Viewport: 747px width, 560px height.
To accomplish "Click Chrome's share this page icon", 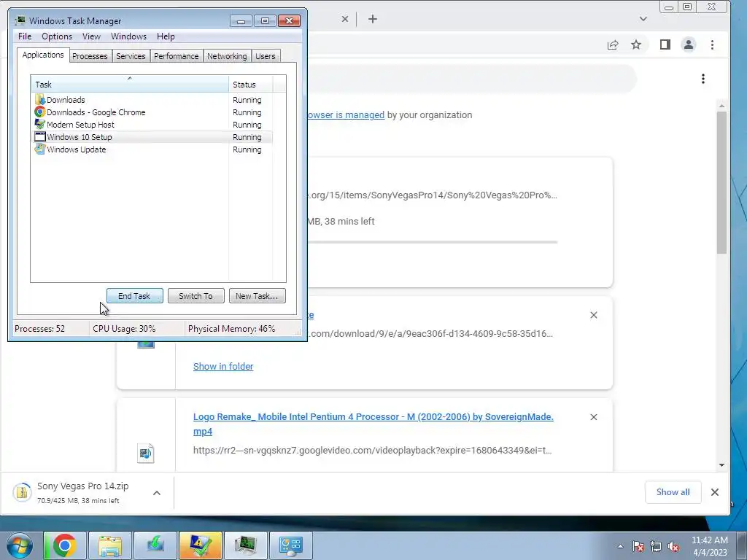I will tap(613, 44).
